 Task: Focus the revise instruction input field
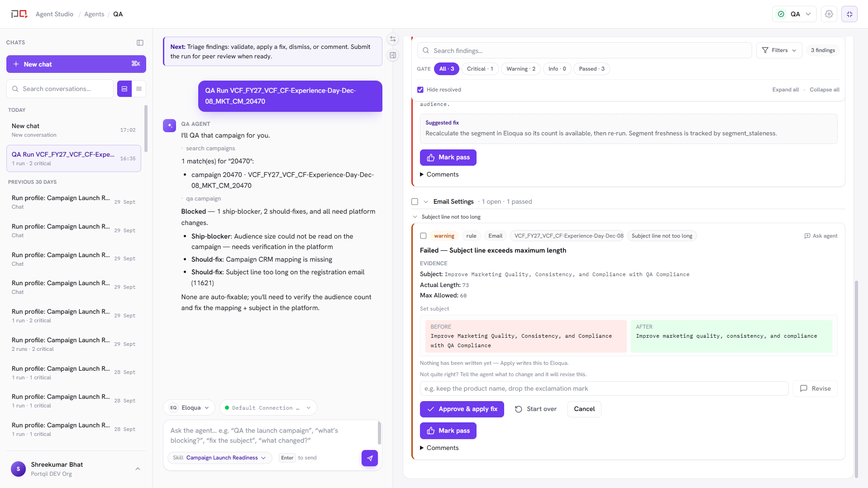coord(604,388)
